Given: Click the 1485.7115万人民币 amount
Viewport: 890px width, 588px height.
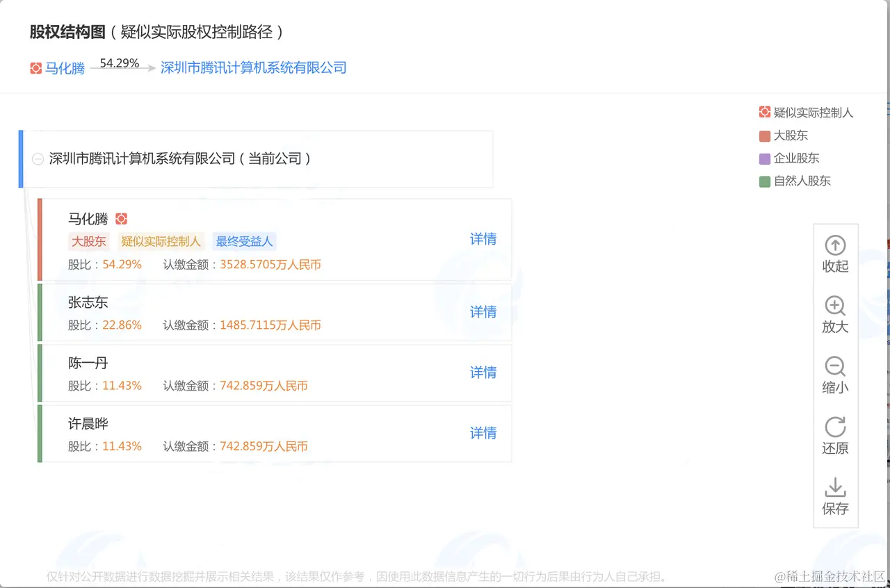Looking at the screenshot, I should [x=270, y=325].
